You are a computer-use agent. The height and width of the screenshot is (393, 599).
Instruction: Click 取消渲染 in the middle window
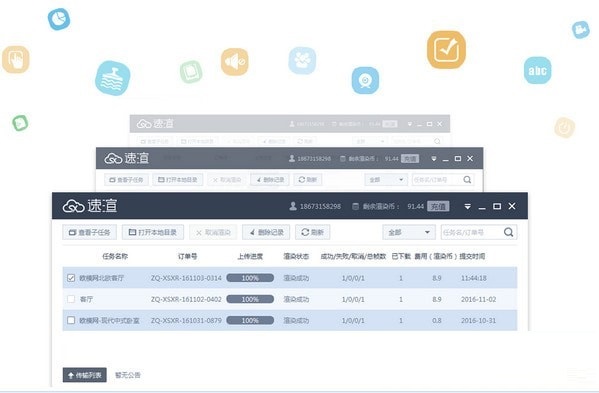(x=227, y=180)
